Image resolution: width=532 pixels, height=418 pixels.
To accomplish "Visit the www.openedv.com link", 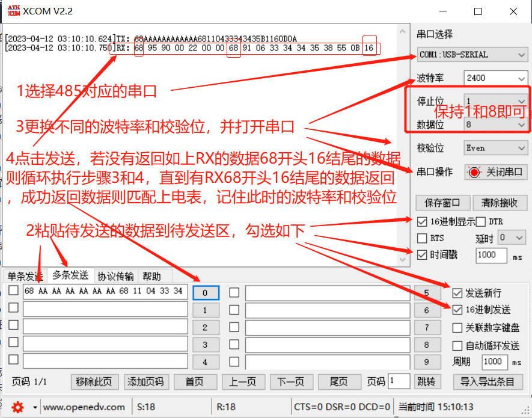I will click(x=84, y=407).
